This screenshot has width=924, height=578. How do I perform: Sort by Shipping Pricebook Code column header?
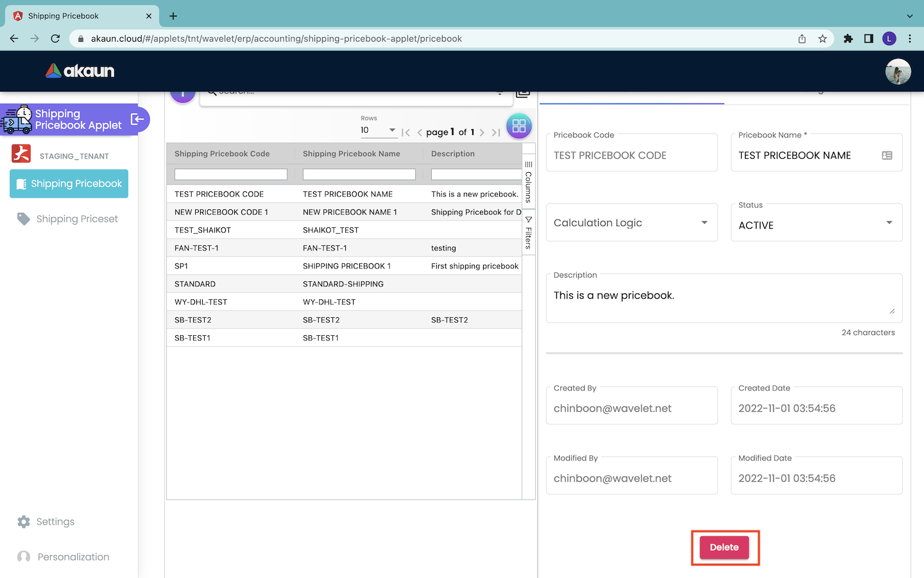coord(222,154)
